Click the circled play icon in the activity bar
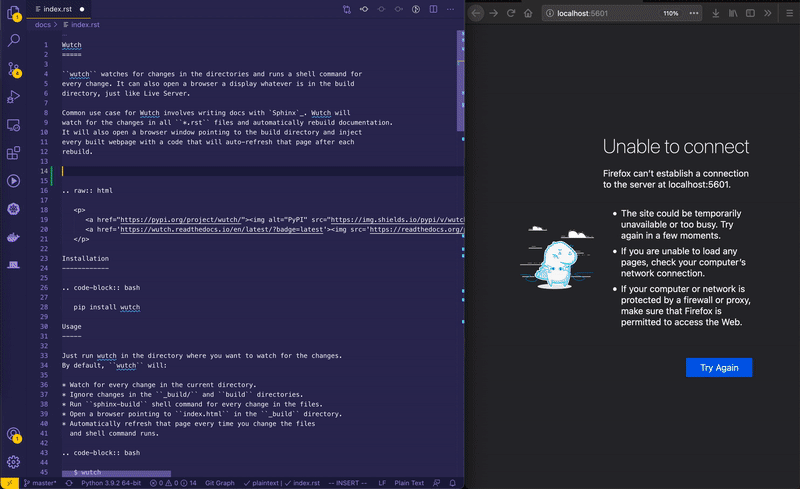Viewport: 800px width, 489px height. [14, 181]
